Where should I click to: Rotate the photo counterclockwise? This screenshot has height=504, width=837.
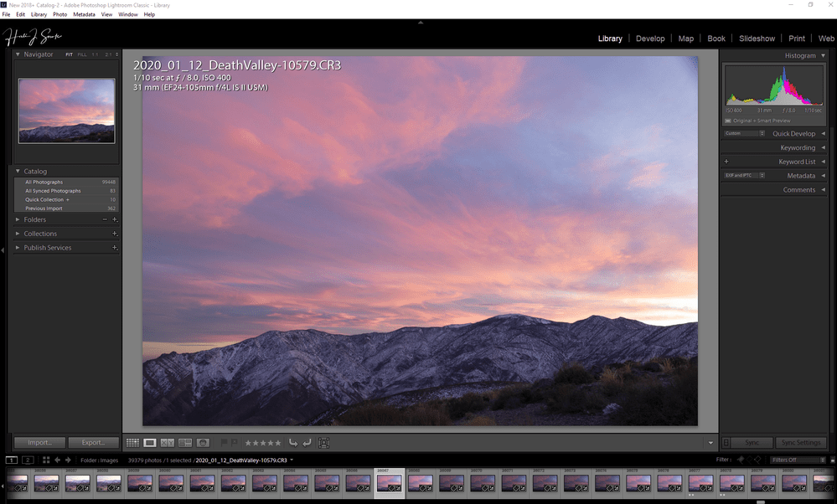294,443
